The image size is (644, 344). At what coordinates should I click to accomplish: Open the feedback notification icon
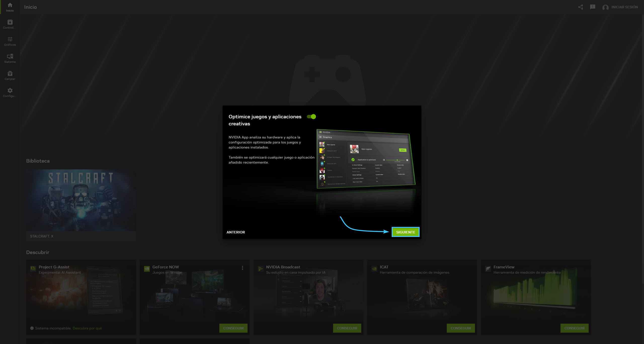tap(593, 7)
